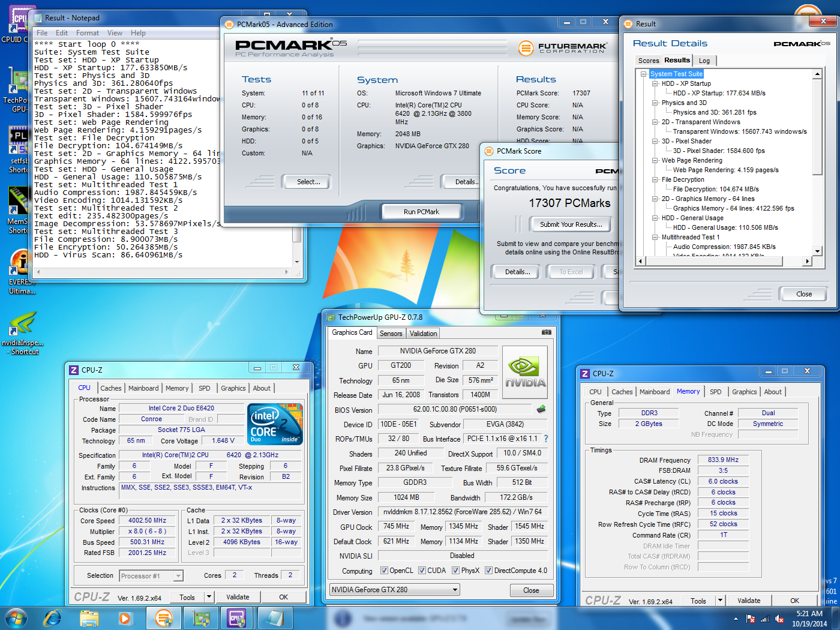Image resolution: width=840 pixels, height=630 pixels.
Task: Switch to PCMark05 taskbar button
Action: pos(164,618)
